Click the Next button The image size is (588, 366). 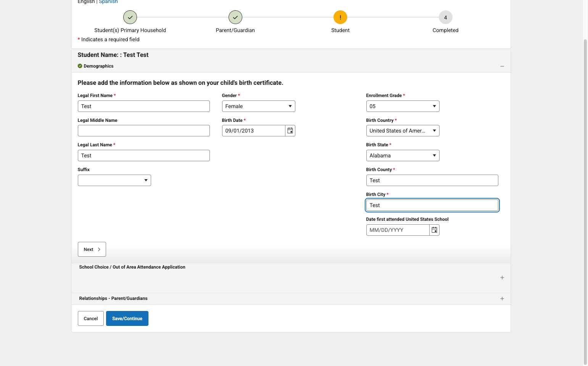(92, 249)
